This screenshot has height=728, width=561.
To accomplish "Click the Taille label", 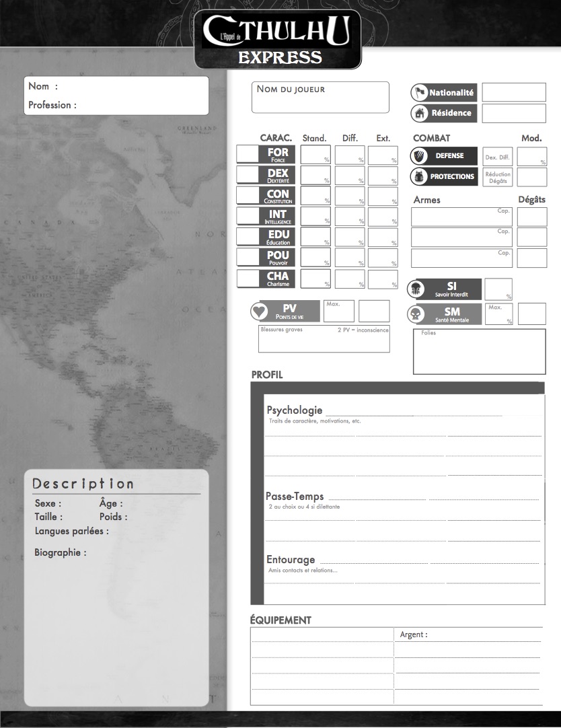I will pyautogui.click(x=48, y=517).
